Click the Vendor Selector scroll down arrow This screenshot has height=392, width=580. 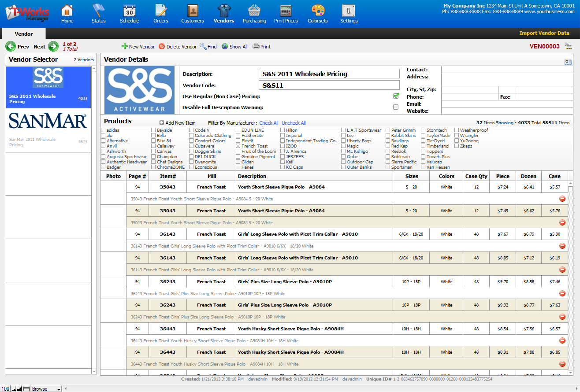(94, 371)
